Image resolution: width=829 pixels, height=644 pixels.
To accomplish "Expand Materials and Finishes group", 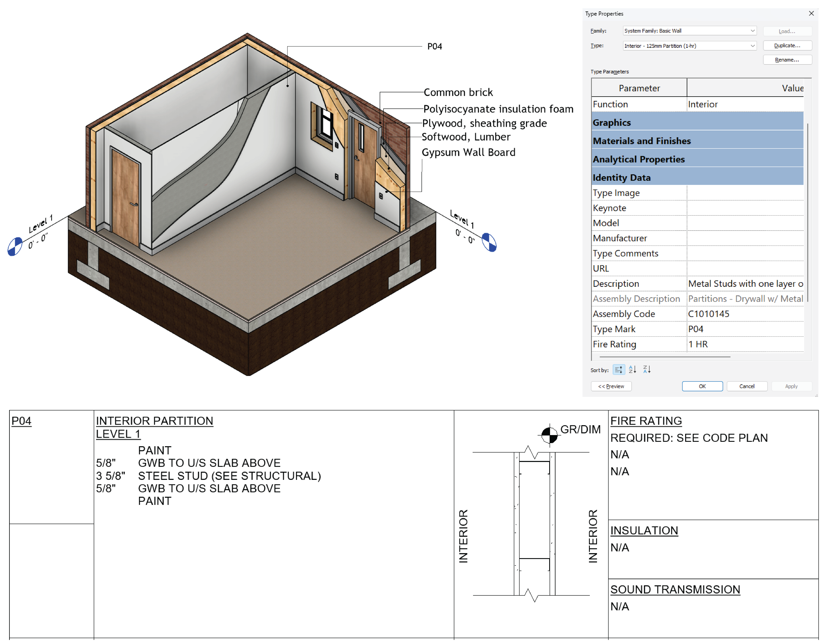I will click(697, 141).
